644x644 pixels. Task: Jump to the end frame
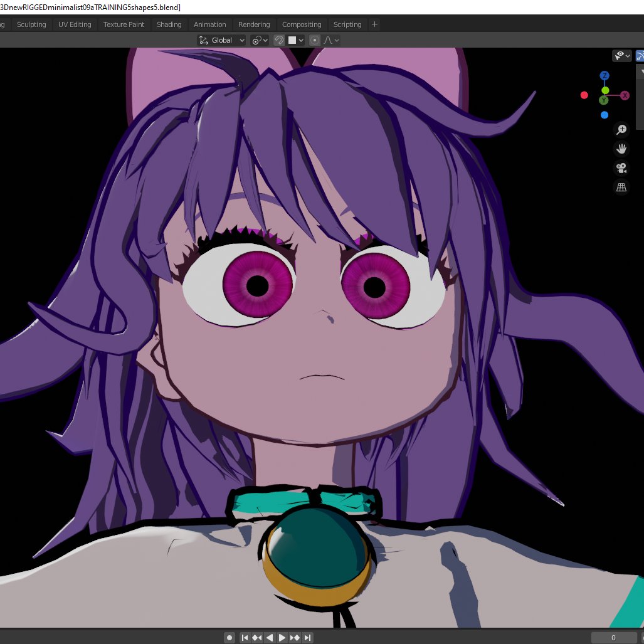[307, 638]
